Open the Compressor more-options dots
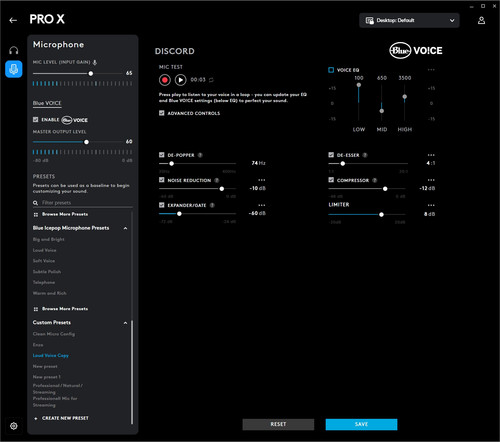The width and height of the screenshot is (500, 442). (x=431, y=180)
